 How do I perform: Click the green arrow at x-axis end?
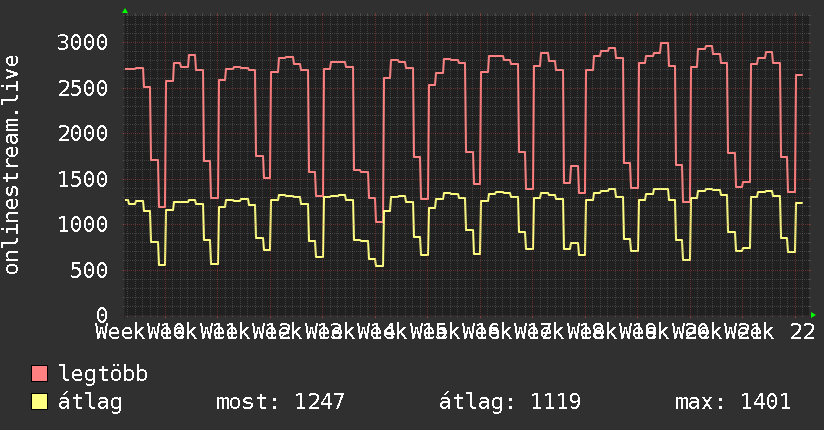813,315
